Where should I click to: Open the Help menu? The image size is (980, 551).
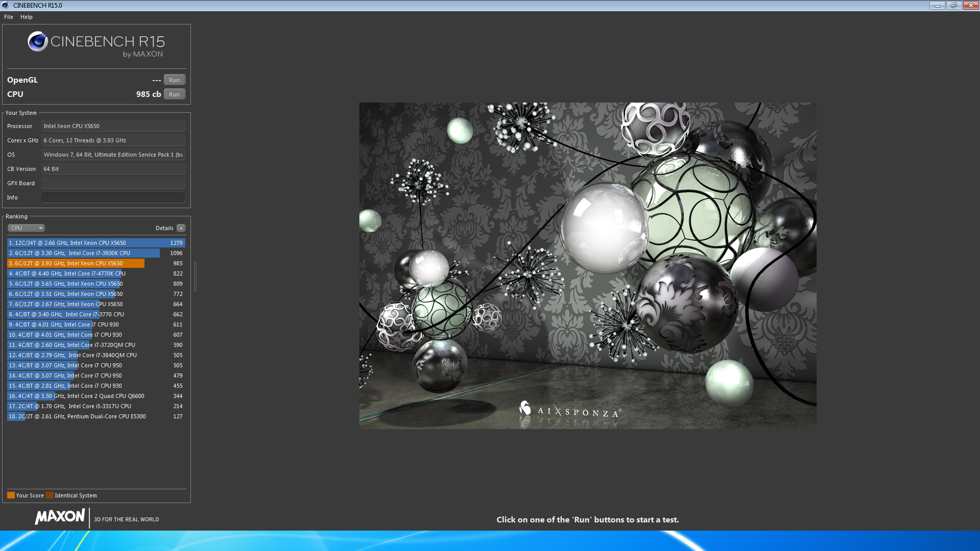tap(27, 17)
